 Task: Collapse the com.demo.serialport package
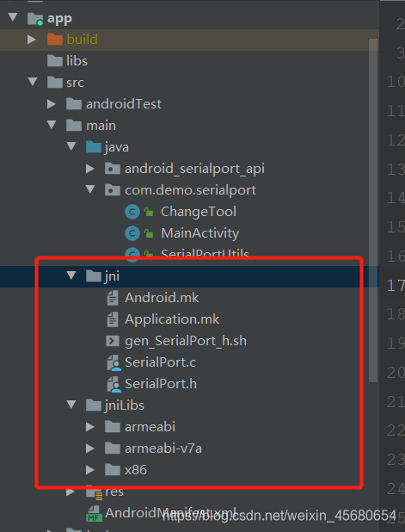[x=90, y=189]
